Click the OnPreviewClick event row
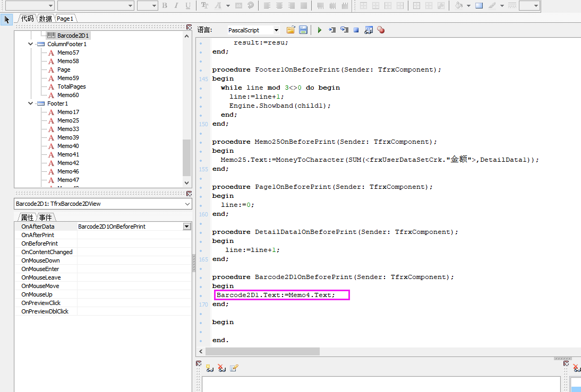Screen dimensions: 581x392 point(103,303)
